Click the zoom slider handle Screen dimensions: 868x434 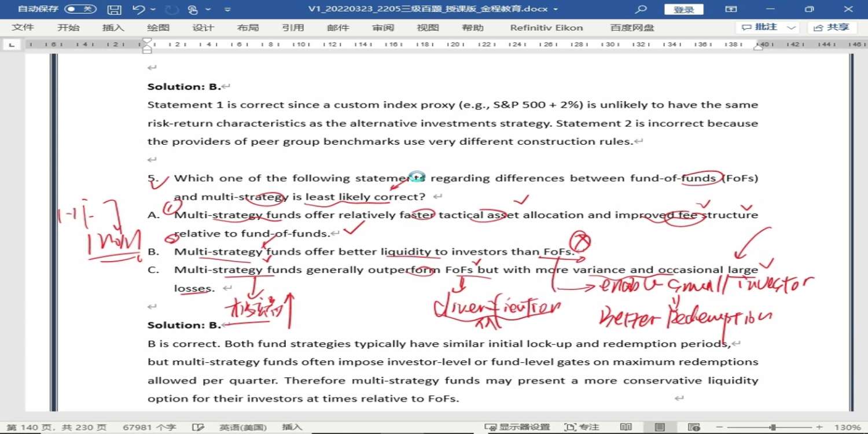click(x=773, y=427)
